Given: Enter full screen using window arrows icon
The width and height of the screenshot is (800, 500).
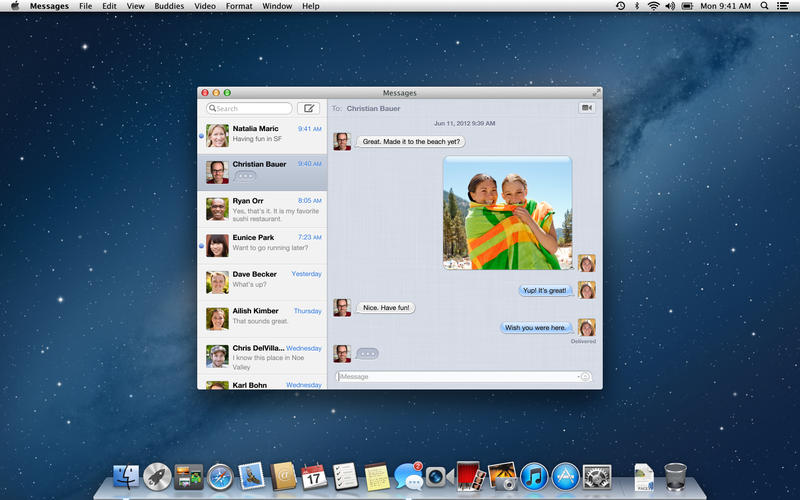Looking at the screenshot, I should (x=596, y=92).
